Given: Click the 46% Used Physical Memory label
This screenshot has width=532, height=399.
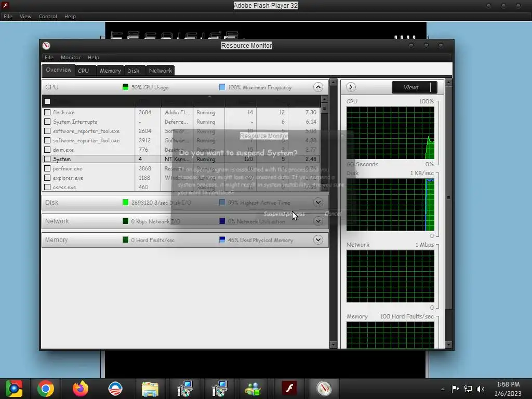Looking at the screenshot, I should point(260,240).
